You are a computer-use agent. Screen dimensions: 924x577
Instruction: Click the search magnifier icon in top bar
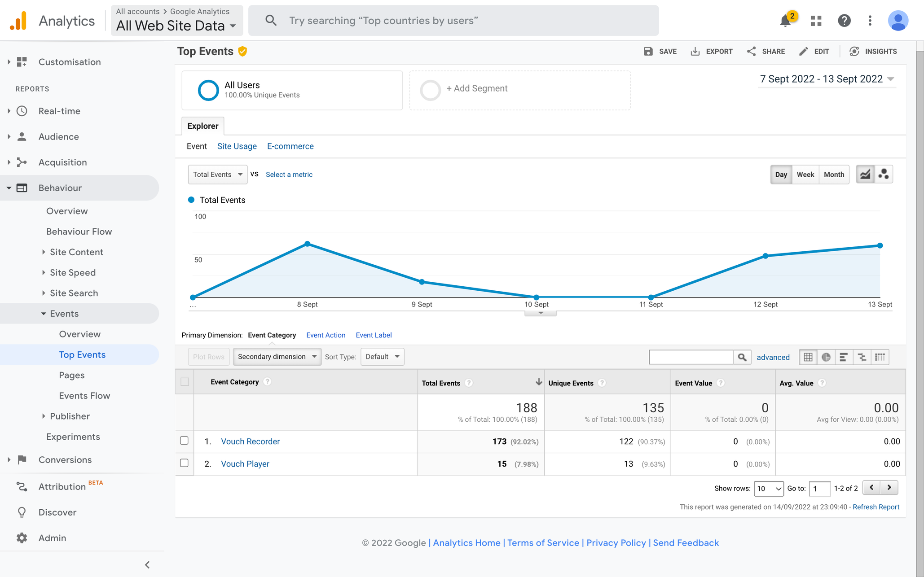point(271,21)
